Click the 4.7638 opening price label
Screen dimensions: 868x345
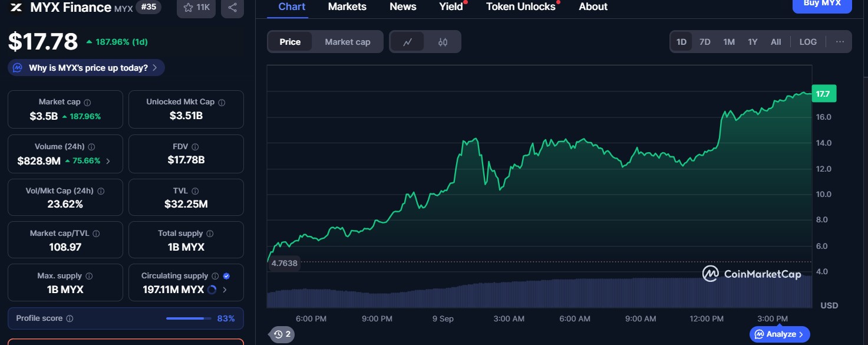click(x=284, y=263)
